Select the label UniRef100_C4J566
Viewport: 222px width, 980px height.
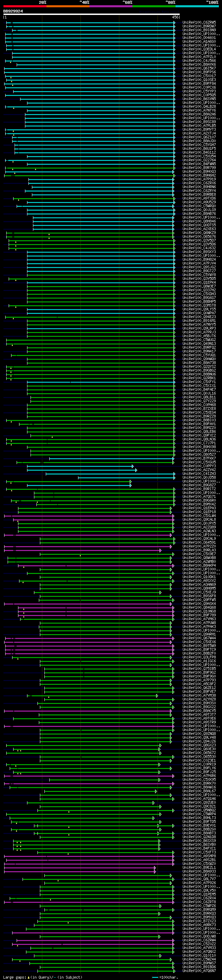coord(199,61)
